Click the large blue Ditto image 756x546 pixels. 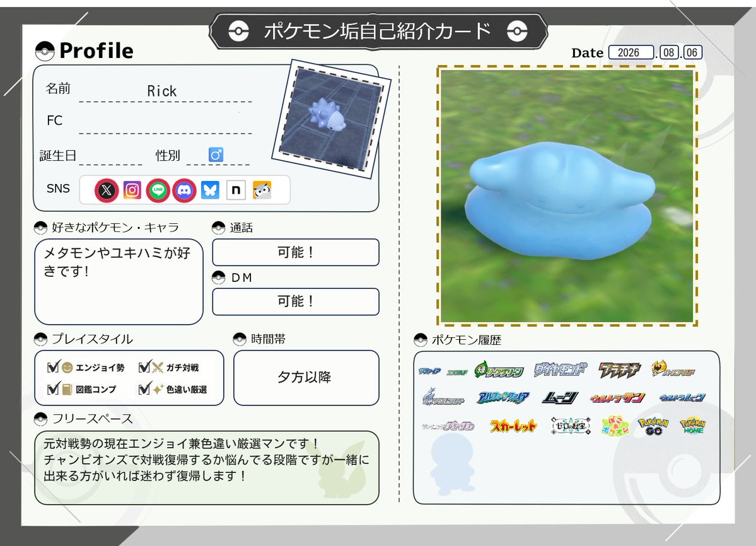(567, 195)
